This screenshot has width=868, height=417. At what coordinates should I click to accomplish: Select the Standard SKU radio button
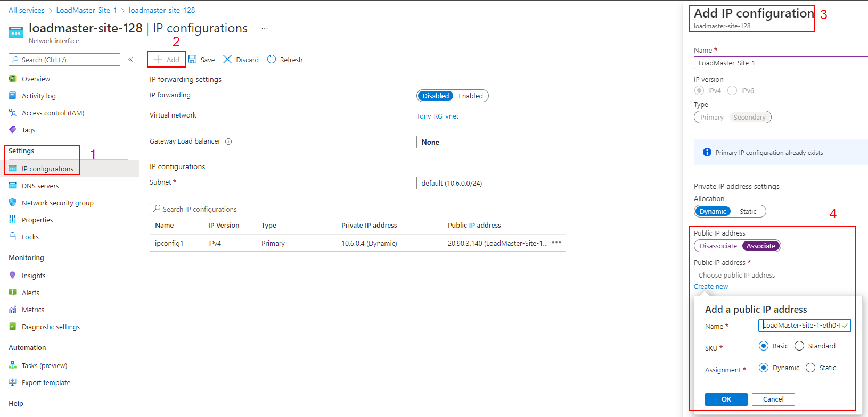(799, 346)
